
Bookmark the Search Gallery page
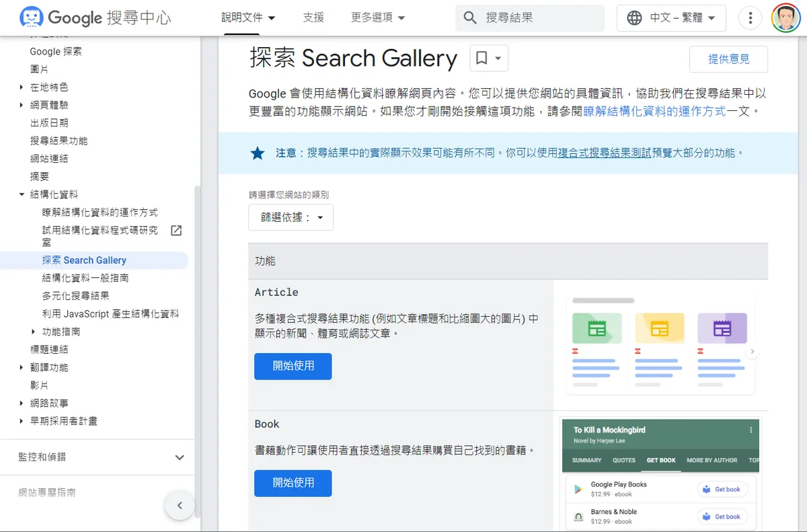point(482,59)
